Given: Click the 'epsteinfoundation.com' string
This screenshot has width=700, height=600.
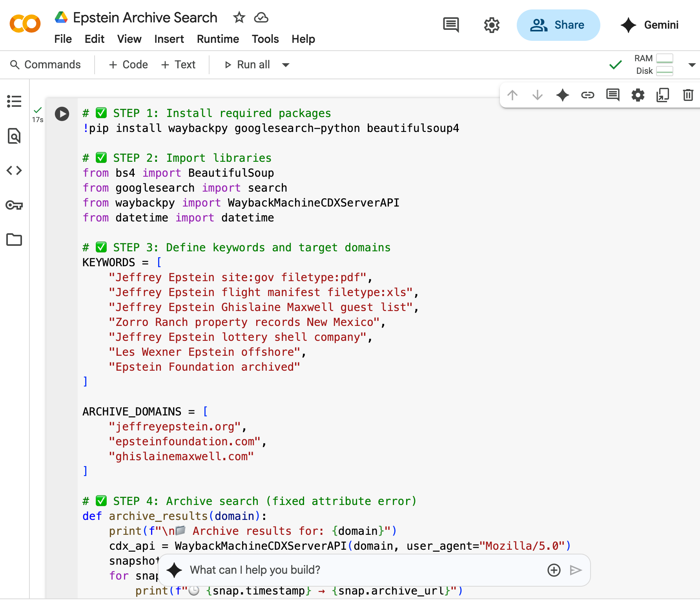Looking at the screenshot, I should click(x=185, y=441).
